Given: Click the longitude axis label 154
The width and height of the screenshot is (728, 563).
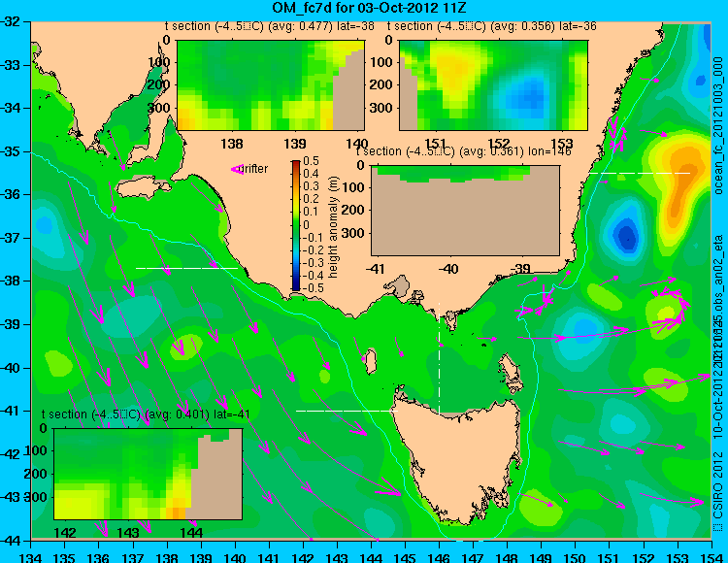Looking at the screenshot, I should coord(711,557).
